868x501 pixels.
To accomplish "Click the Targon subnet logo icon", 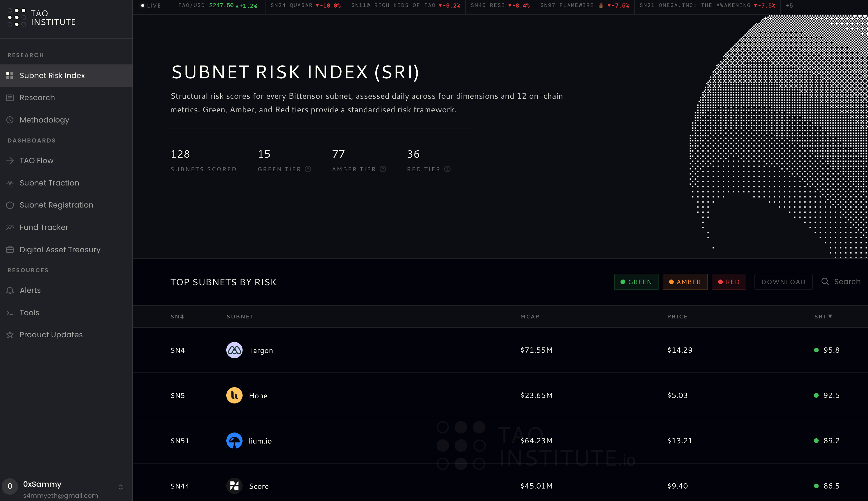I will click(234, 350).
